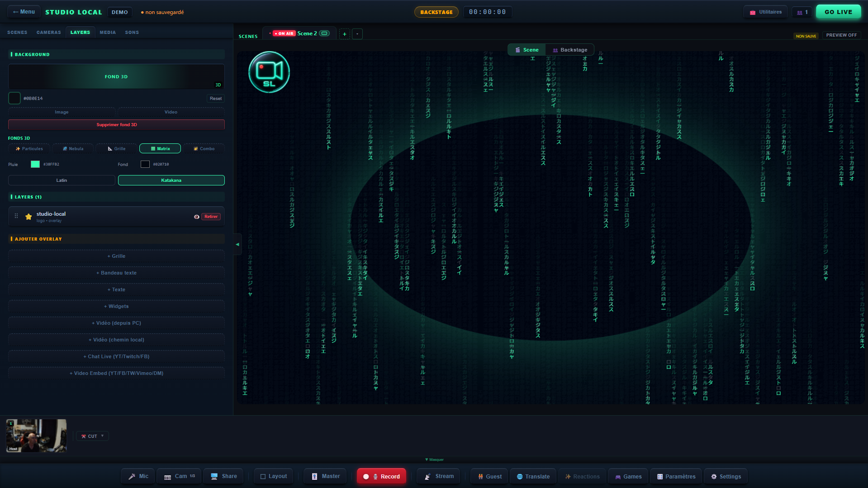Collapse the BACKGROUND section header
868x488 pixels.
116,54
